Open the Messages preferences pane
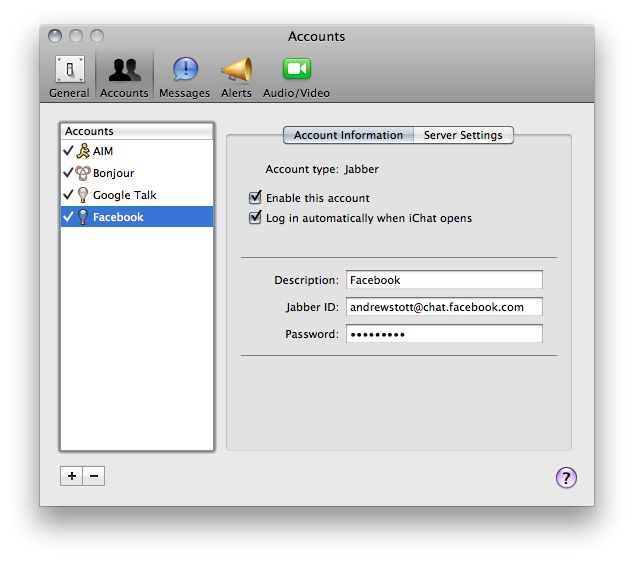 pos(184,76)
